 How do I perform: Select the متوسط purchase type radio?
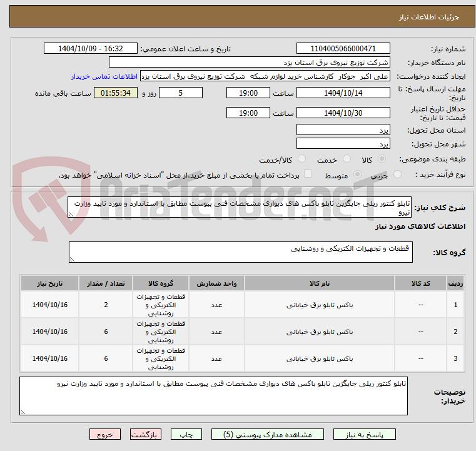tap(358, 175)
